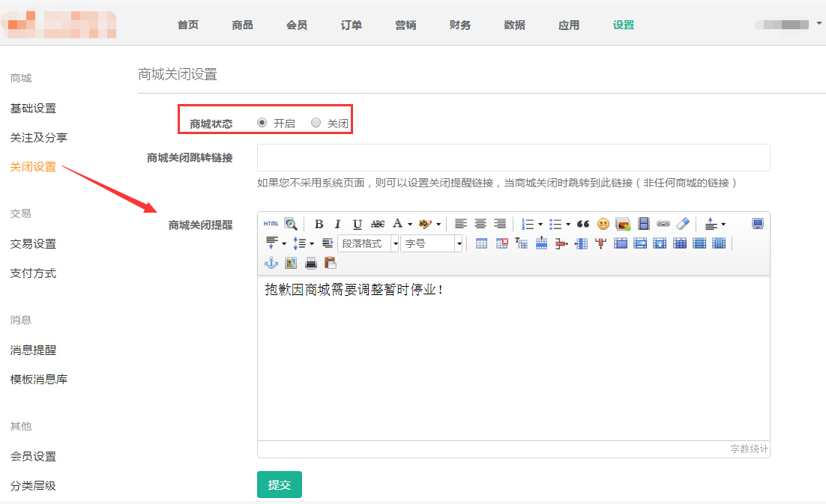This screenshot has height=504, width=826.
Task: Open the 营销 navigation tab
Action: [x=406, y=25]
